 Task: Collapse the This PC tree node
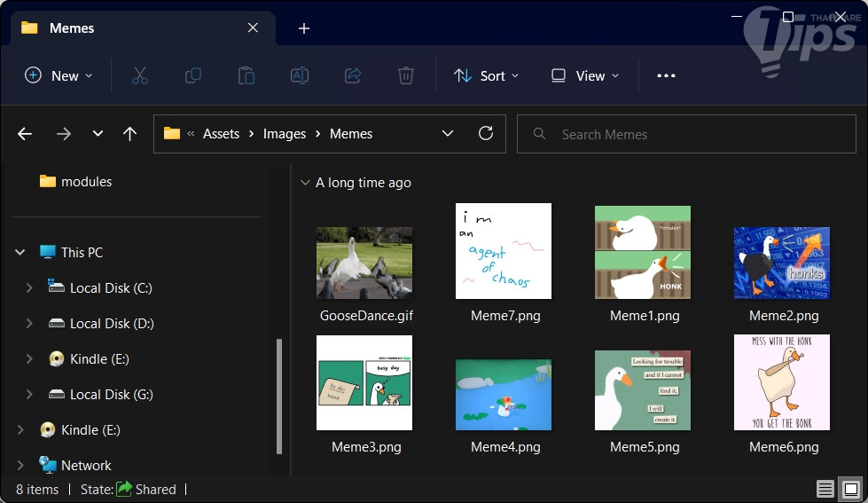20,253
